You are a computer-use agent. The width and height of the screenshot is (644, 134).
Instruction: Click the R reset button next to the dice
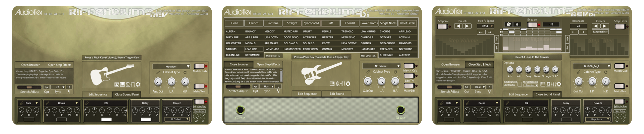[x=517, y=24]
